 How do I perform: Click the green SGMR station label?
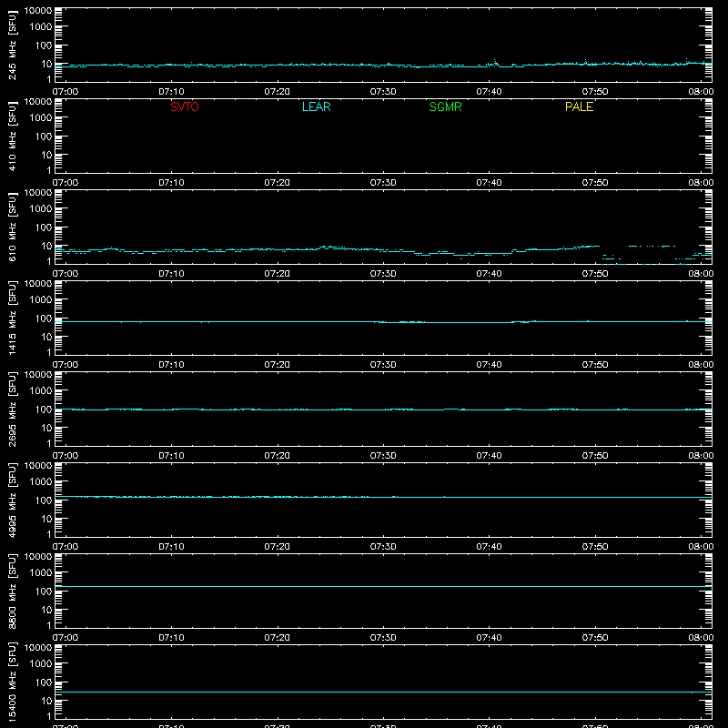point(445,106)
